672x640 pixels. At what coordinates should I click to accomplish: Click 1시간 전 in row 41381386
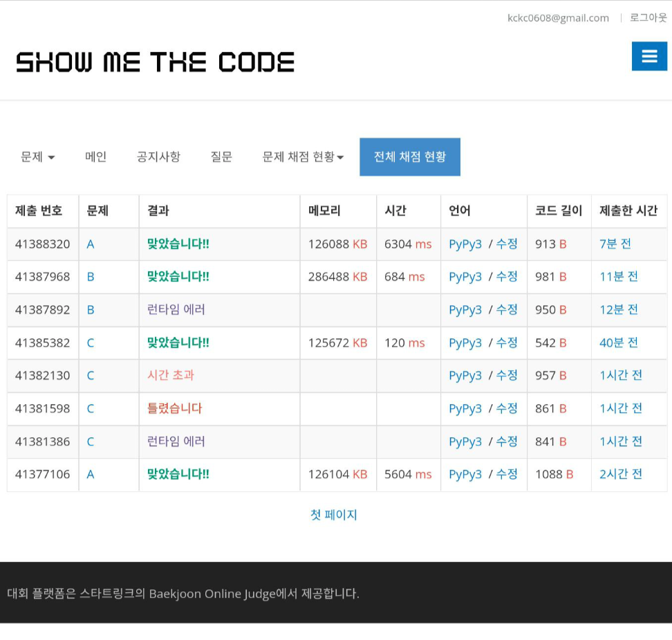(x=621, y=441)
